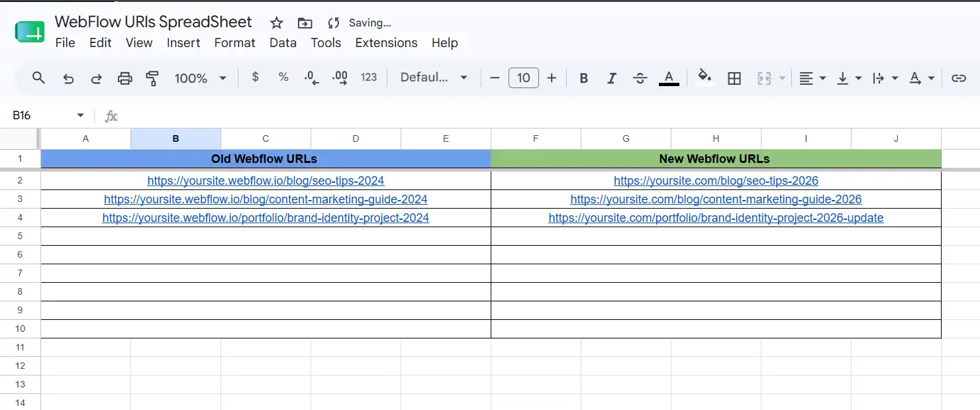Select column D header
Image resolution: width=980 pixels, height=410 pixels.
tap(356, 138)
